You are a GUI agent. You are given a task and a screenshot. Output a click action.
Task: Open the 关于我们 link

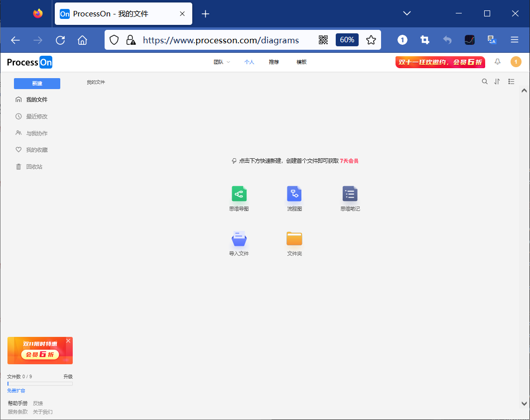pos(43,412)
